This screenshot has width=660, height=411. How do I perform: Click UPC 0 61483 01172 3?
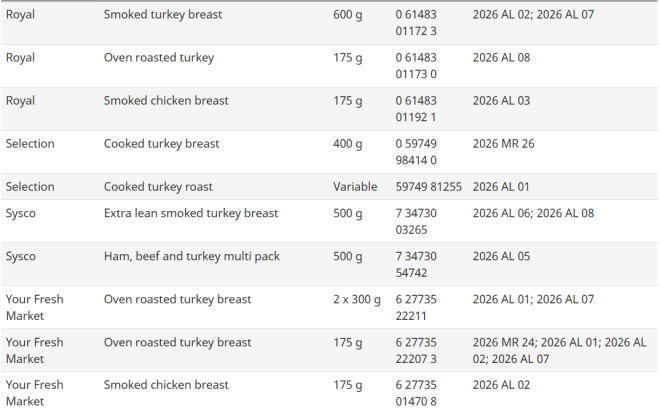[x=416, y=23]
